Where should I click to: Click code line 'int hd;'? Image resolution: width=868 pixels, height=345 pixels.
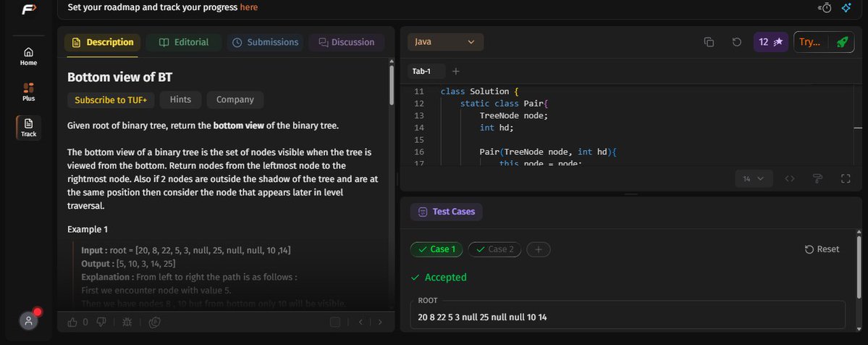point(497,128)
